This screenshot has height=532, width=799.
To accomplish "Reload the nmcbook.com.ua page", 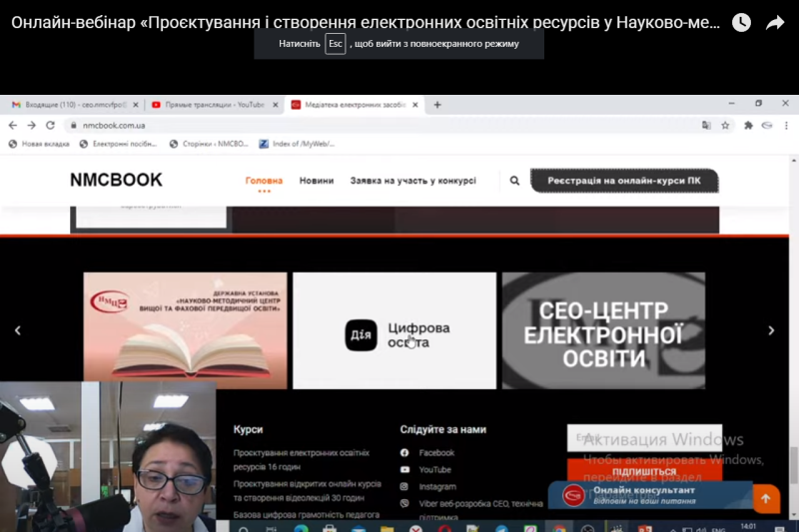I will click(x=50, y=125).
